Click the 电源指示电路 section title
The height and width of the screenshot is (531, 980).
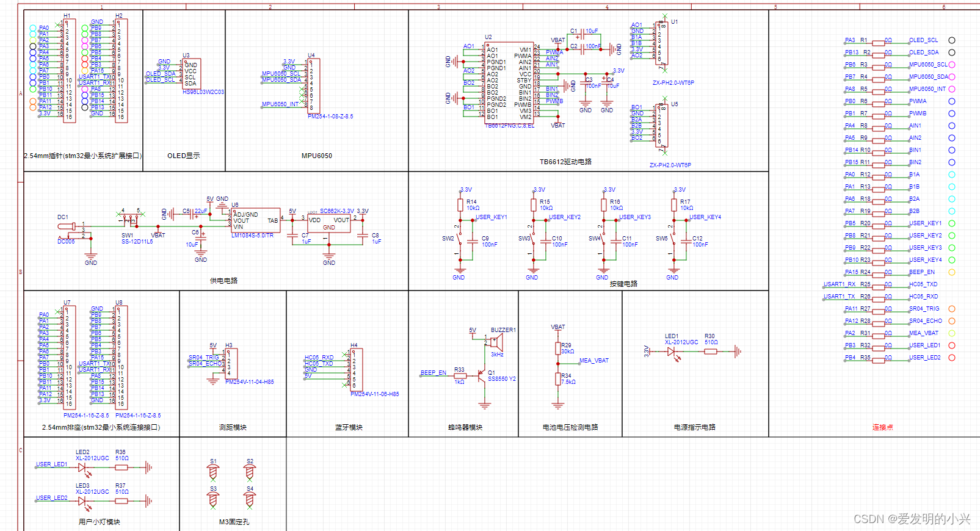click(x=695, y=428)
